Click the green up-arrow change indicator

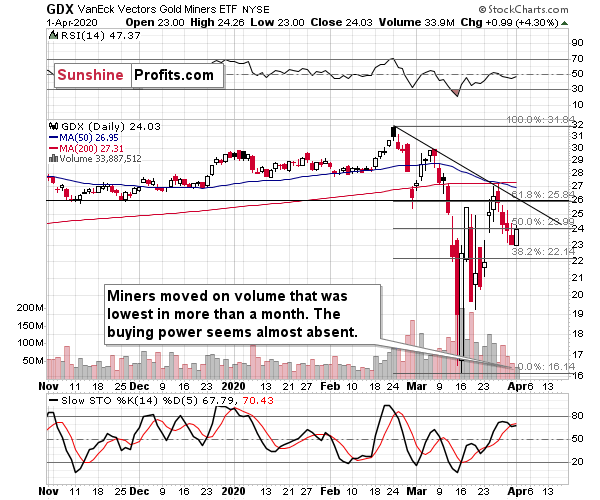[x=564, y=23]
